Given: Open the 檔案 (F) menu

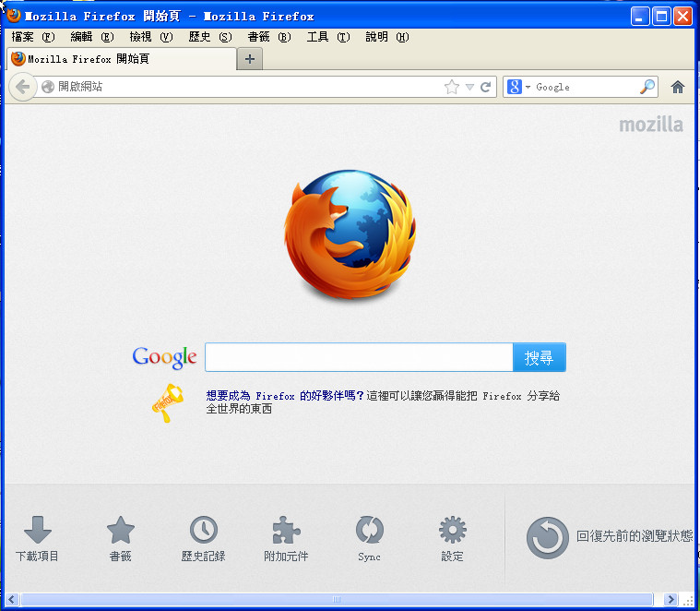Looking at the screenshot, I should point(33,37).
